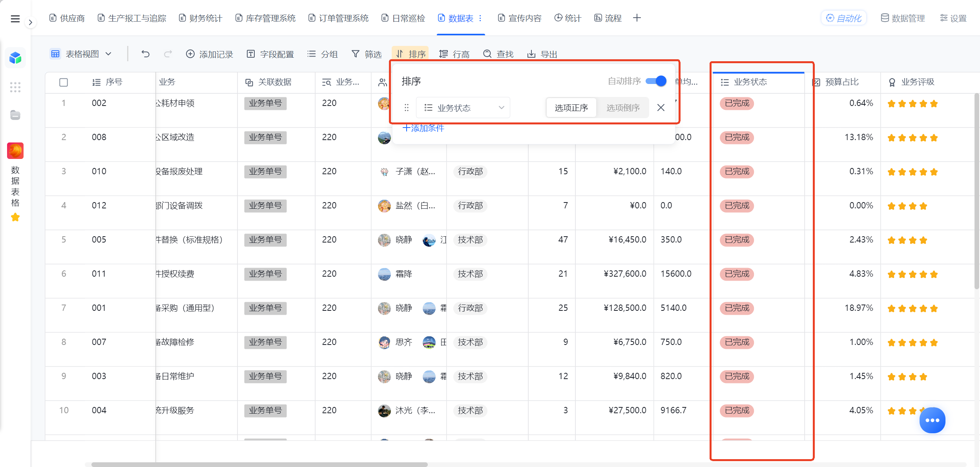This screenshot has height=467, width=980.
Task: Open the 财务统计 tab
Action: (201, 18)
